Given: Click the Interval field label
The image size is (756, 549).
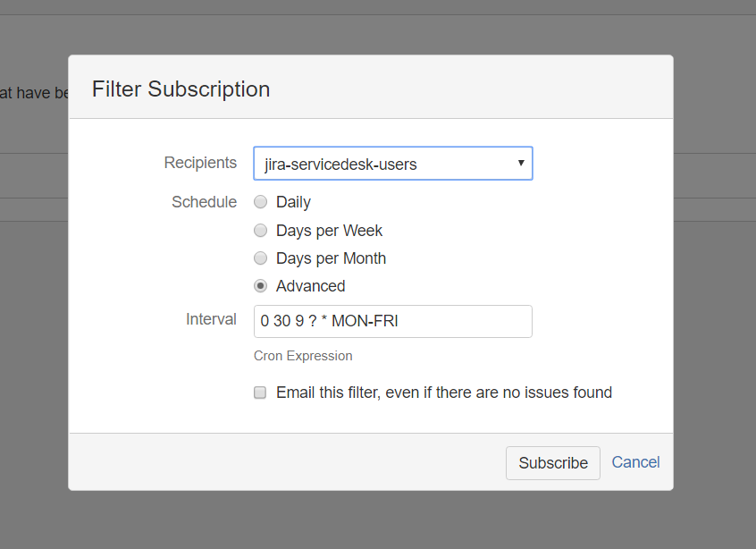Looking at the screenshot, I should (211, 319).
